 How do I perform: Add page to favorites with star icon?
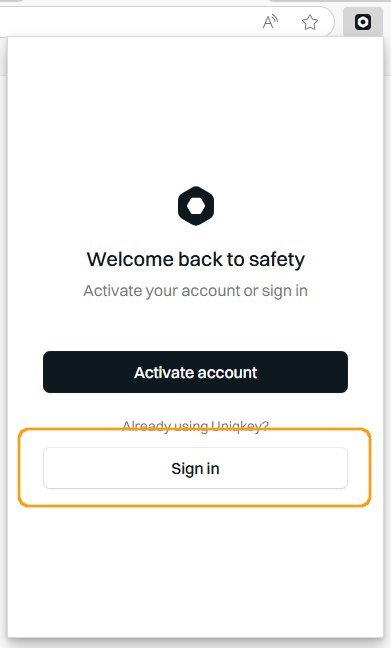coord(310,22)
